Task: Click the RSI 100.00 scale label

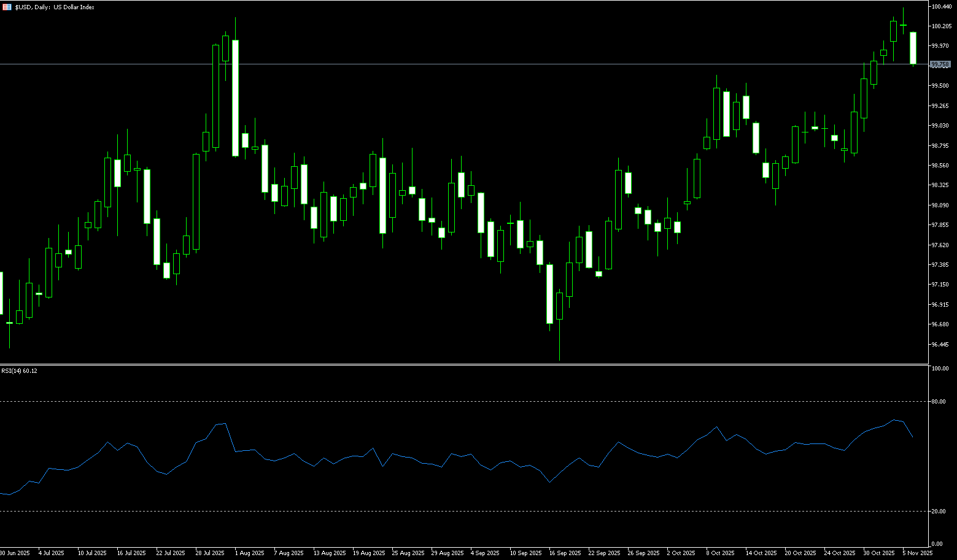Action: [x=940, y=369]
